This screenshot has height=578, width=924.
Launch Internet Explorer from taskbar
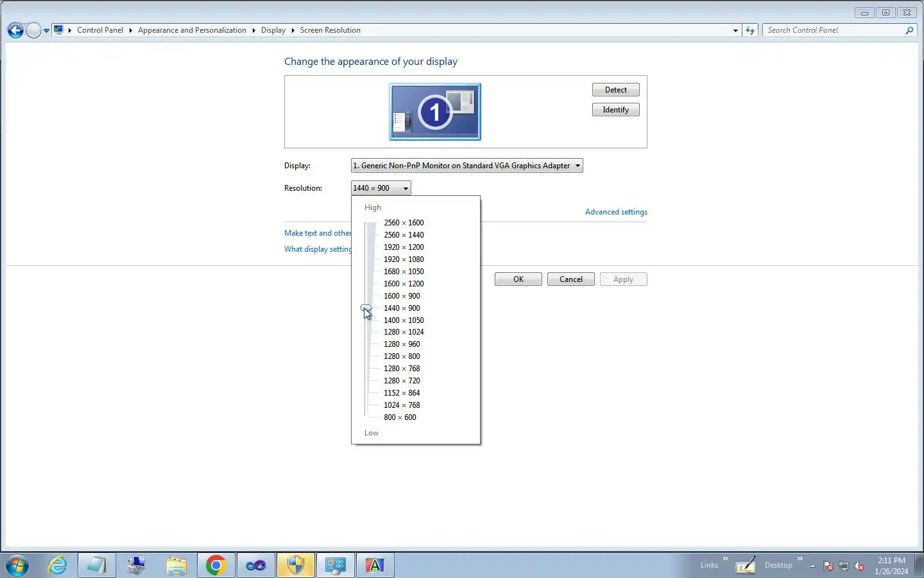(x=57, y=565)
